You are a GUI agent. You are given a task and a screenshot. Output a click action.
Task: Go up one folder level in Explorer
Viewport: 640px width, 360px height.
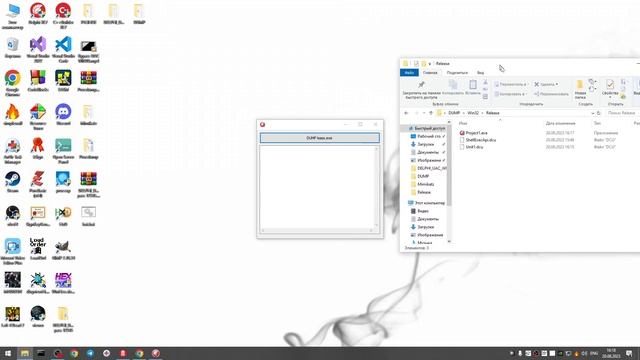coord(431,113)
